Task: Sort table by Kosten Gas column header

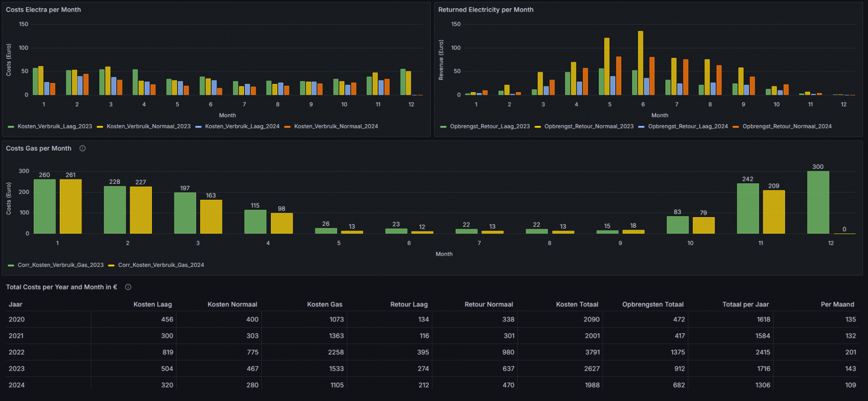Action: pos(325,304)
